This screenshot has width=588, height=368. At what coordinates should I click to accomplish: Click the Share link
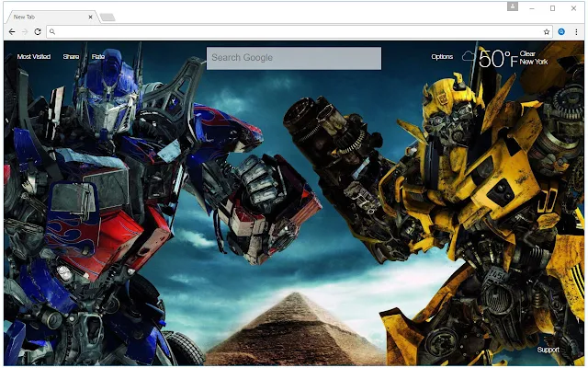point(71,57)
